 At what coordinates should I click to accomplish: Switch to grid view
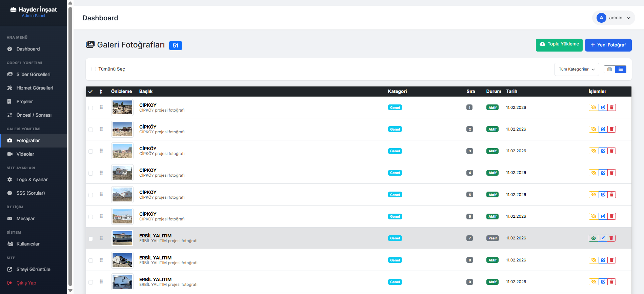[609, 70]
